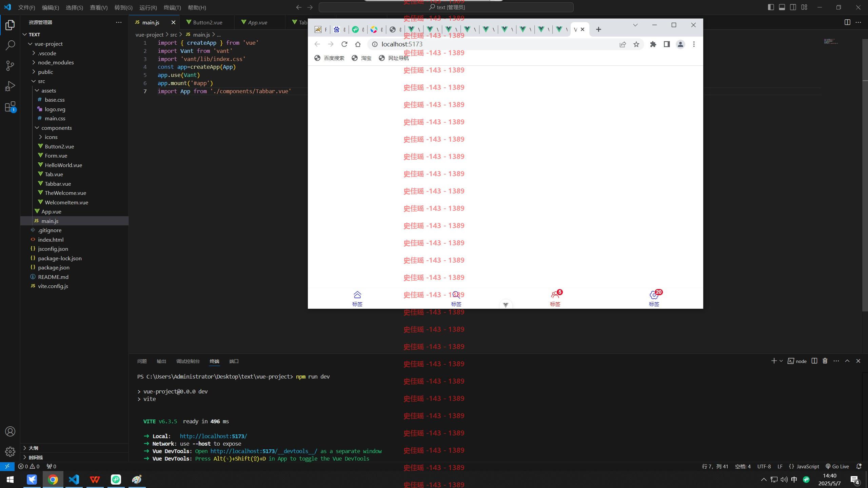Screen dimensions: 868x488
Task: Toggle secondary side bar layout button
Action: pyautogui.click(x=793, y=7)
